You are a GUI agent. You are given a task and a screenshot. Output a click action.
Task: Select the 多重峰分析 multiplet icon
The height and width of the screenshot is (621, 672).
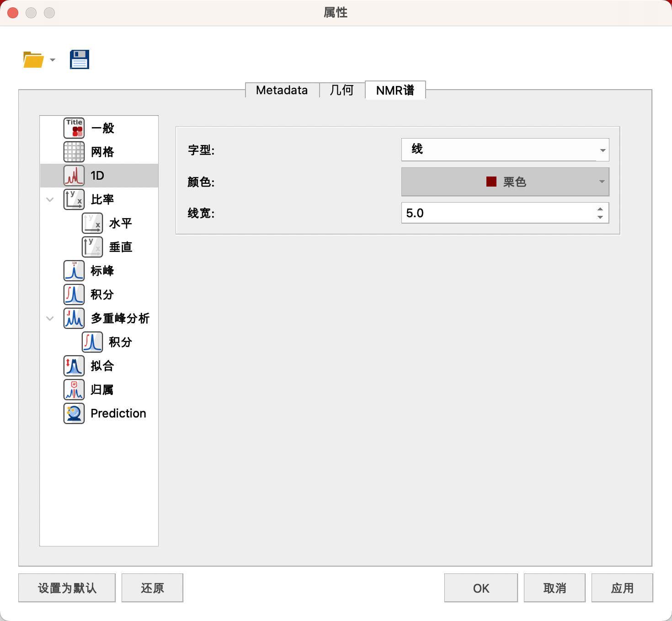coord(74,318)
